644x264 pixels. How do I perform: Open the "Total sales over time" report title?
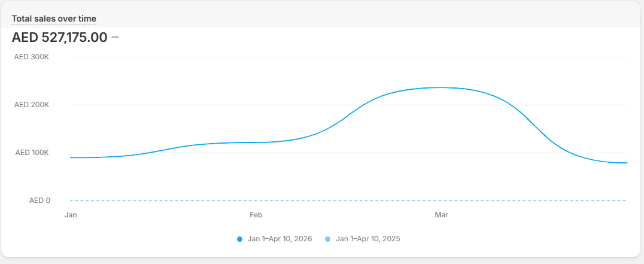click(54, 19)
